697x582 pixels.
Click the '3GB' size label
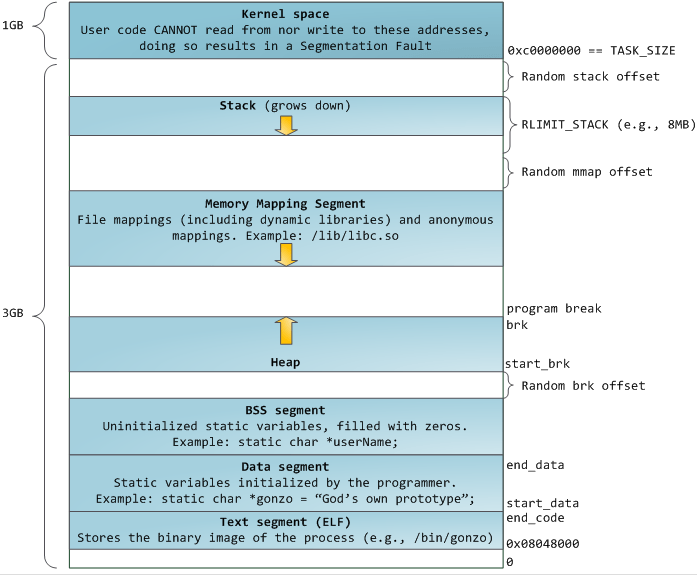point(12,313)
